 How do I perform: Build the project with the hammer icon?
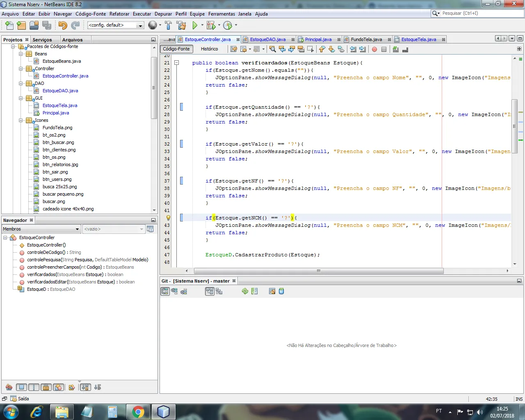pyautogui.click(x=169, y=25)
